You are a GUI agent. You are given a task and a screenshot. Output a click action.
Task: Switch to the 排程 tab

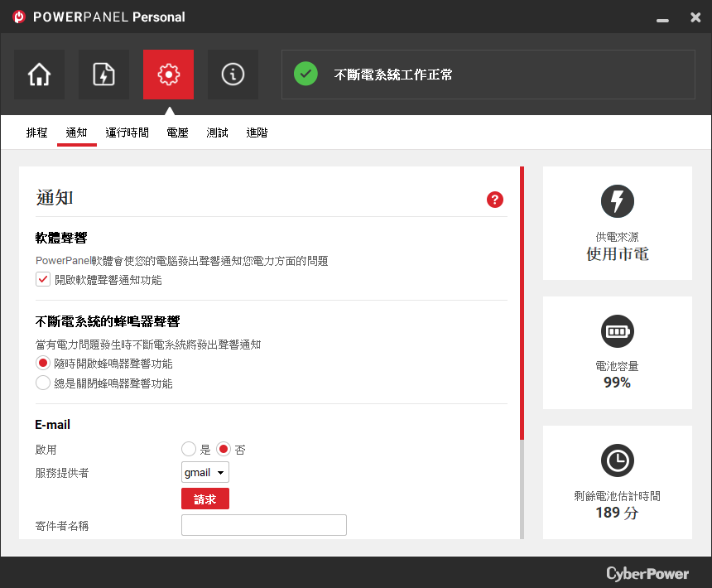point(36,133)
